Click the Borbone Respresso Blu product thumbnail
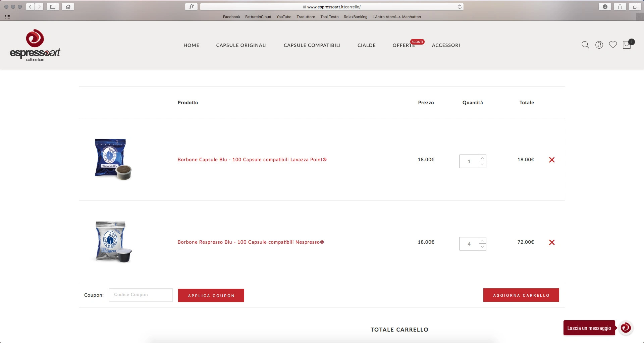644x343 pixels. [113, 242]
